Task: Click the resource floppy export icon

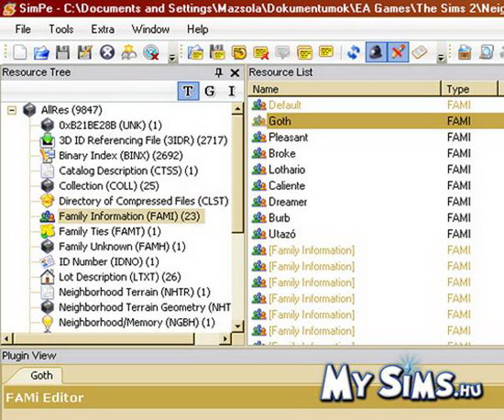Action: pyautogui.click(x=217, y=52)
